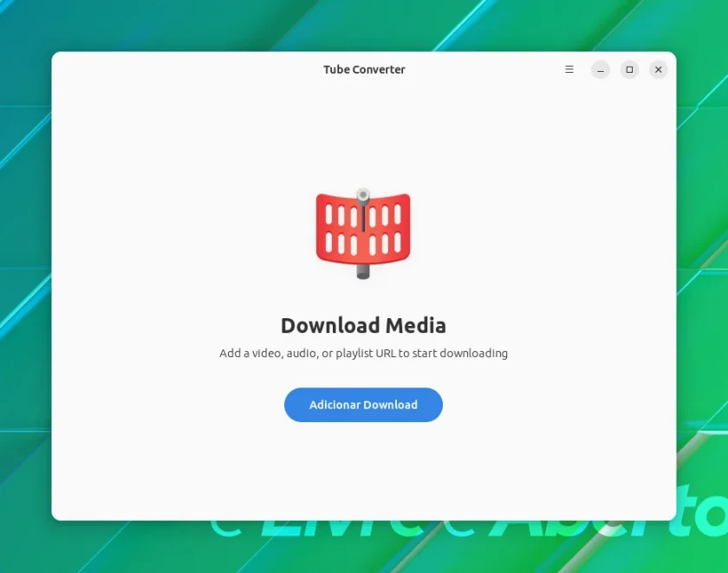Click the Download Media heading
The image size is (728, 573).
[363, 325]
